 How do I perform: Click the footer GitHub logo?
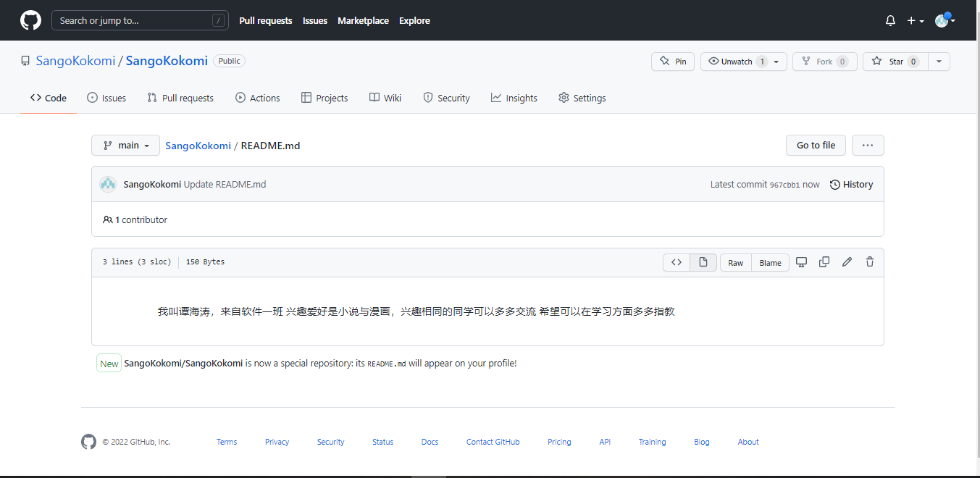click(88, 442)
